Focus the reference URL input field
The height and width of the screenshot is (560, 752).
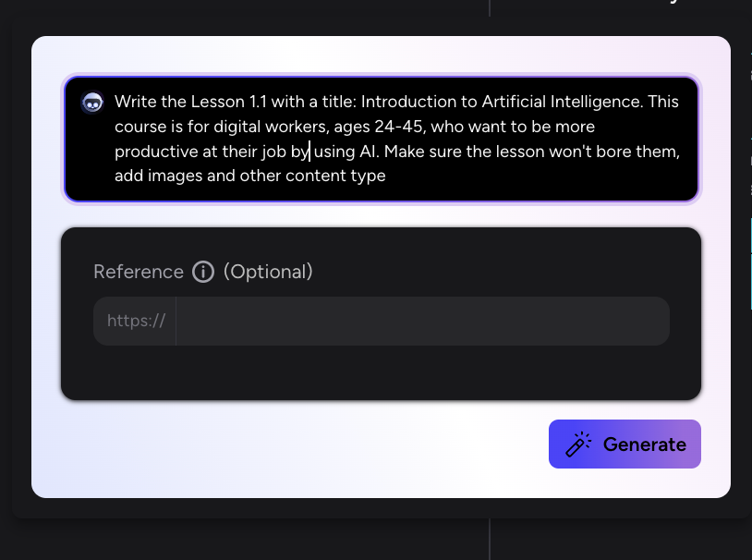[421, 321]
